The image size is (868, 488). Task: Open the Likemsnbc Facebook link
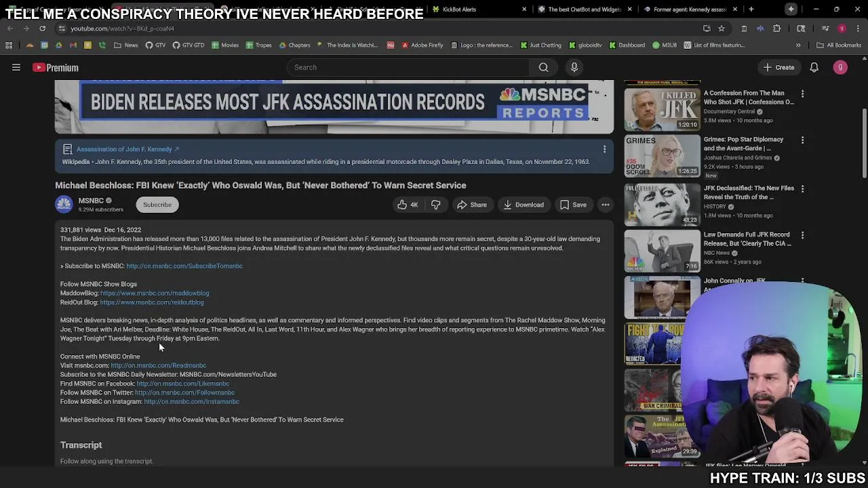pos(183,384)
